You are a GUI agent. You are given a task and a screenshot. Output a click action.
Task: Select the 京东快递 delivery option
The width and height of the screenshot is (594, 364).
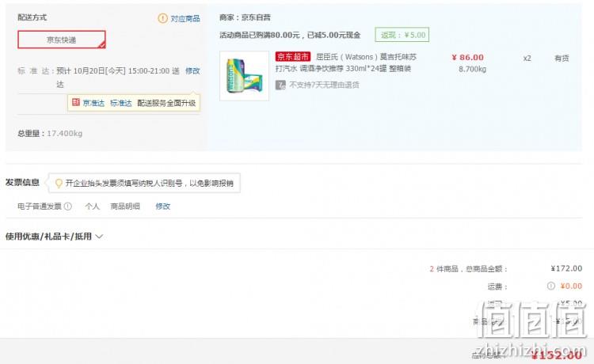coord(61,40)
